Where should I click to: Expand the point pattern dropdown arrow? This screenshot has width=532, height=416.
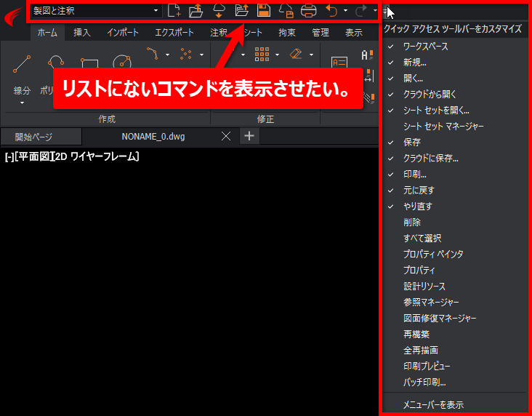coord(201,55)
